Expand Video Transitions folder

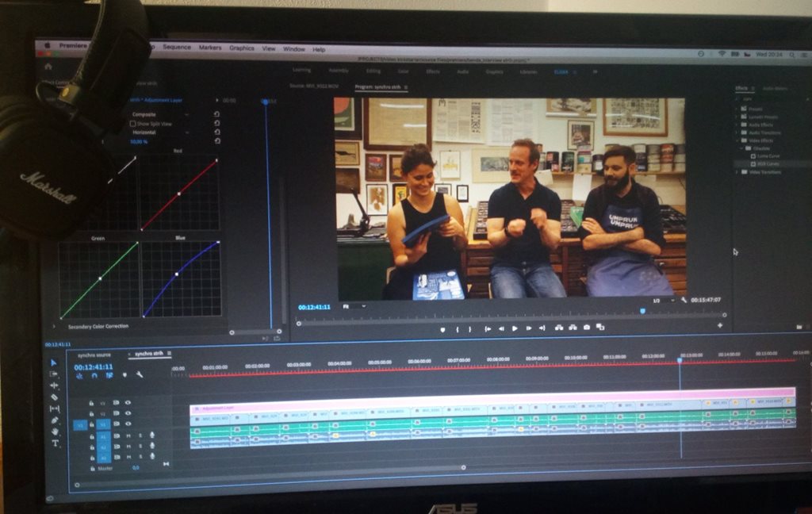[x=737, y=172]
